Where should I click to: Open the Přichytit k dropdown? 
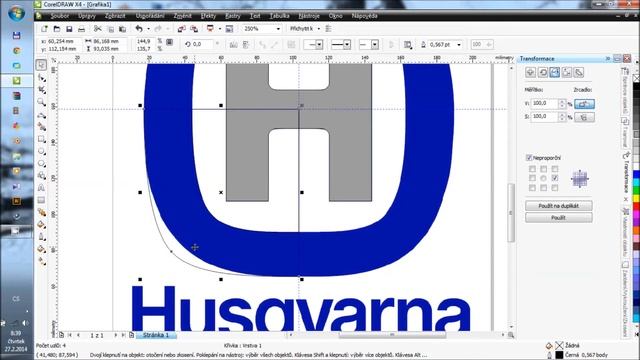coord(319,29)
